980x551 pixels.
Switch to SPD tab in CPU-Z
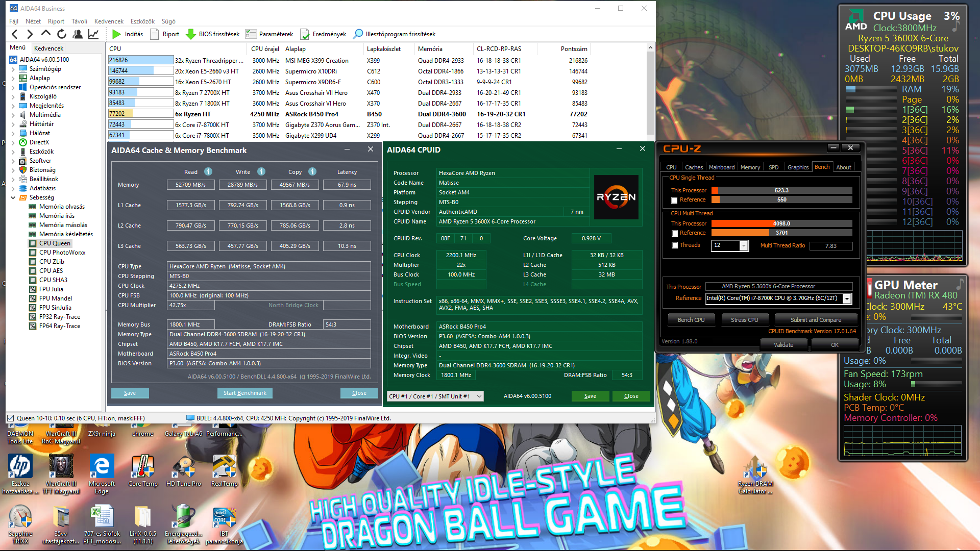click(x=773, y=167)
